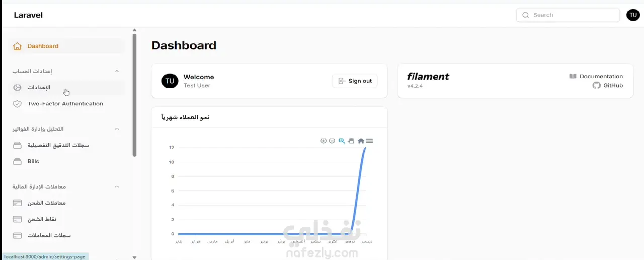Open the chart hamburger menu
The height and width of the screenshot is (260, 644).
point(369,141)
